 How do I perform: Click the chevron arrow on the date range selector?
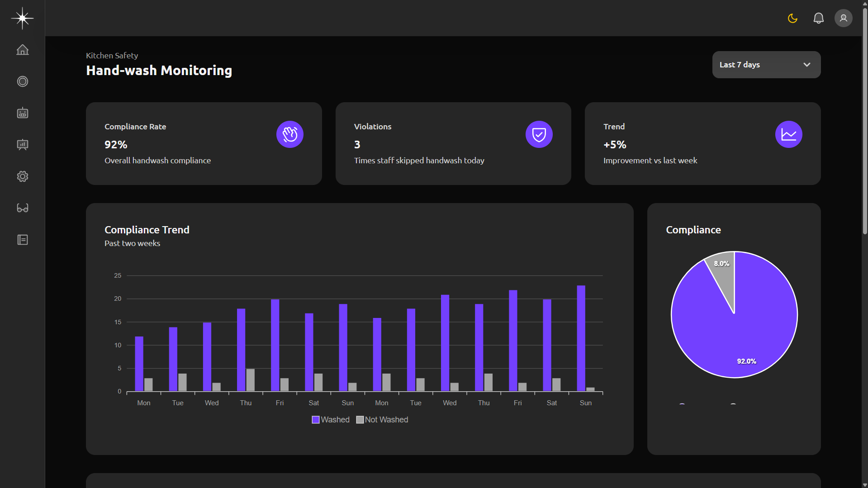pos(806,65)
